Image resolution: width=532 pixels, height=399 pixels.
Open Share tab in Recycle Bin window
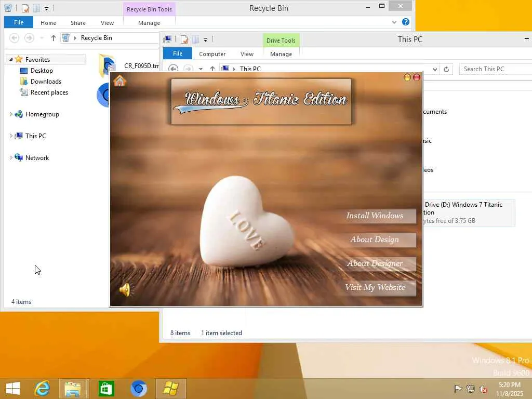point(78,23)
